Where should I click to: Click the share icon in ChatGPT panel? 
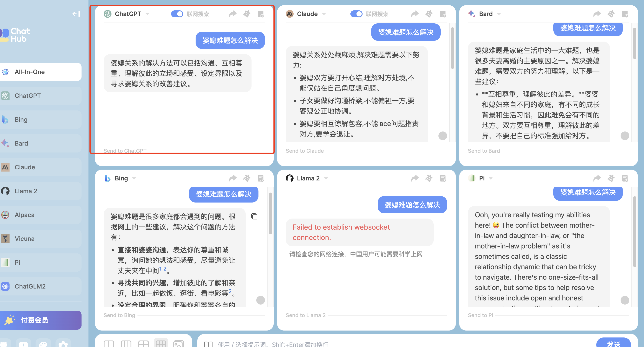[x=233, y=14]
